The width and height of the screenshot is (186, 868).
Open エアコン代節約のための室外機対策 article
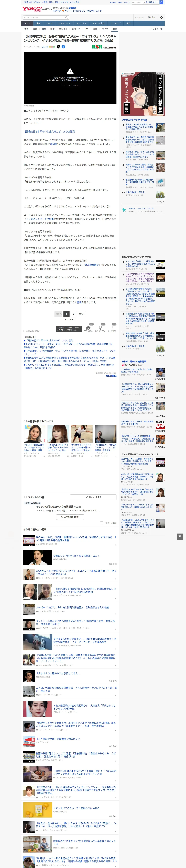coord(76,689)
